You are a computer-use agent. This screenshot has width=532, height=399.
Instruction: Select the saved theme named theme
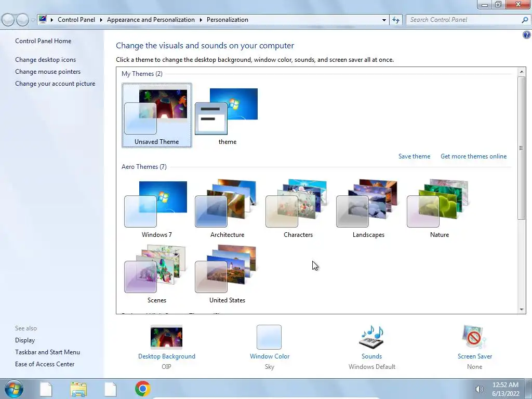coord(227,115)
